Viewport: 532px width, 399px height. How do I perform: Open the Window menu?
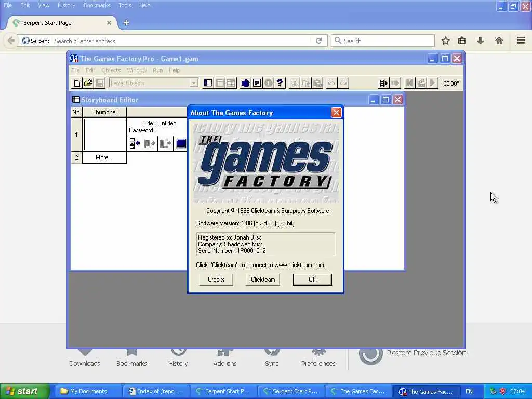click(137, 70)
